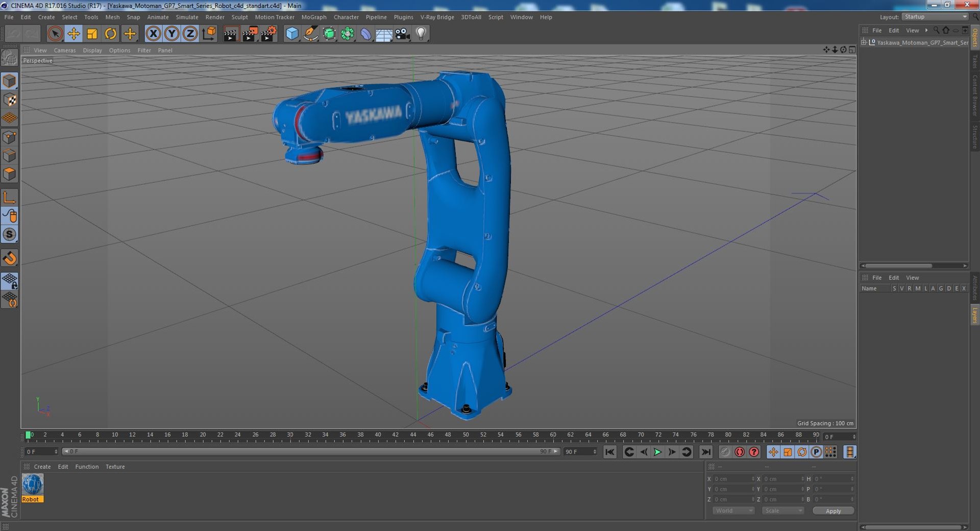Open Edit Render Settings icon

[268, 34]
